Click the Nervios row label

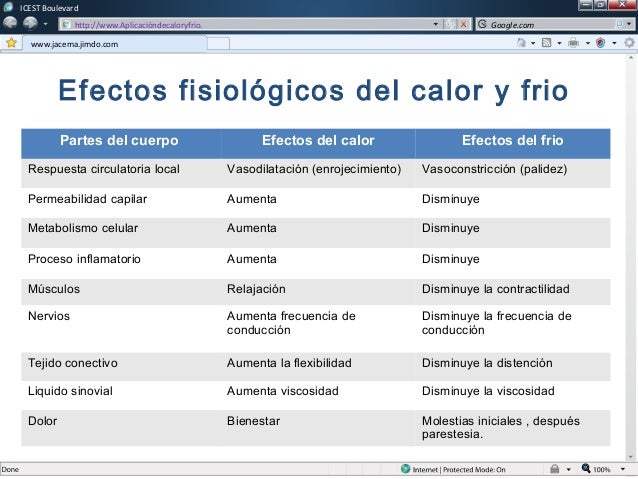[x=49, y=316]
